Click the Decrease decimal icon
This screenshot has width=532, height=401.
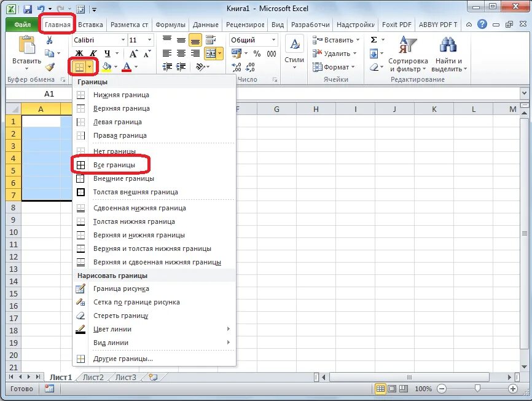coord(250,67)
